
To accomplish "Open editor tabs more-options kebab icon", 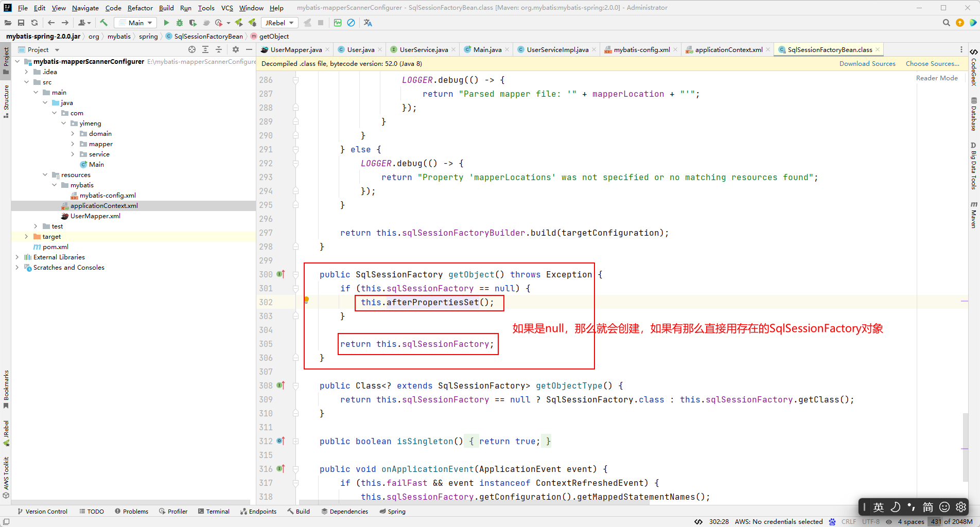I will 961,49.
